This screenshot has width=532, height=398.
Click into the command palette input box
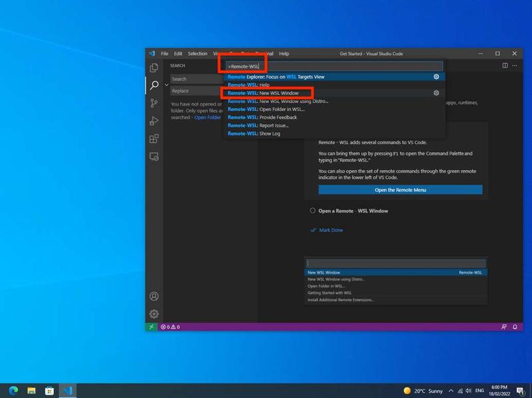pos(334,66)
